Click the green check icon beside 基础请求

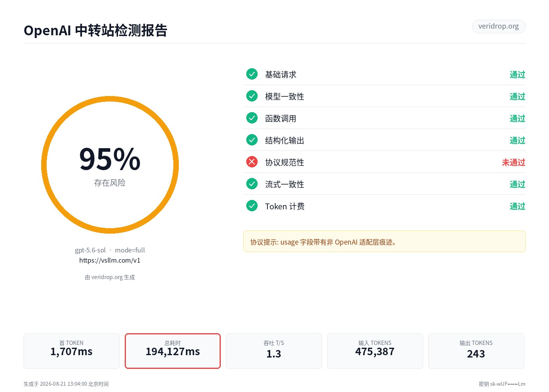(252, 74)
